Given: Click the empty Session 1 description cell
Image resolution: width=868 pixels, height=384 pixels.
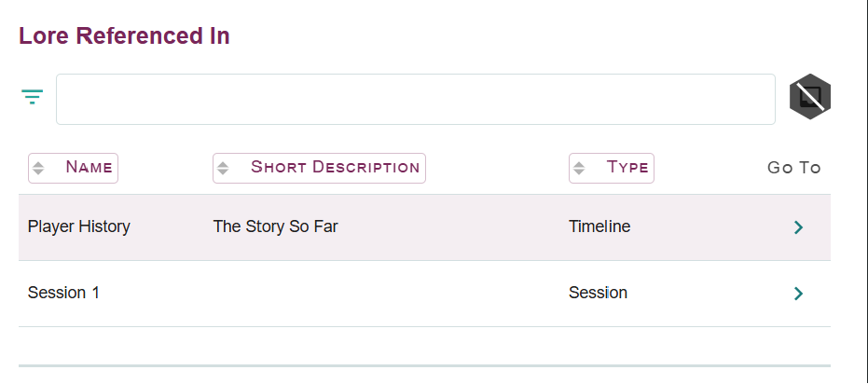Looking at the screenshot, I should pos(373,293).
